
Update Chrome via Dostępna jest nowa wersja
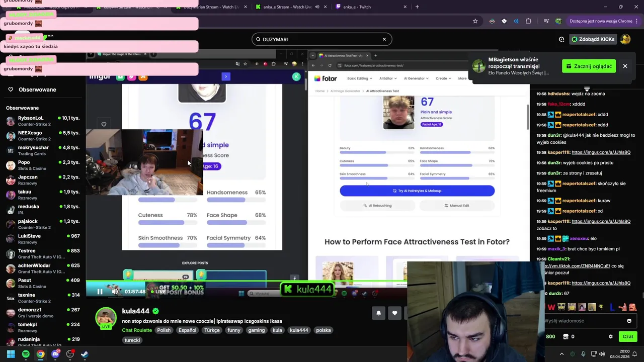coord(601,21)
